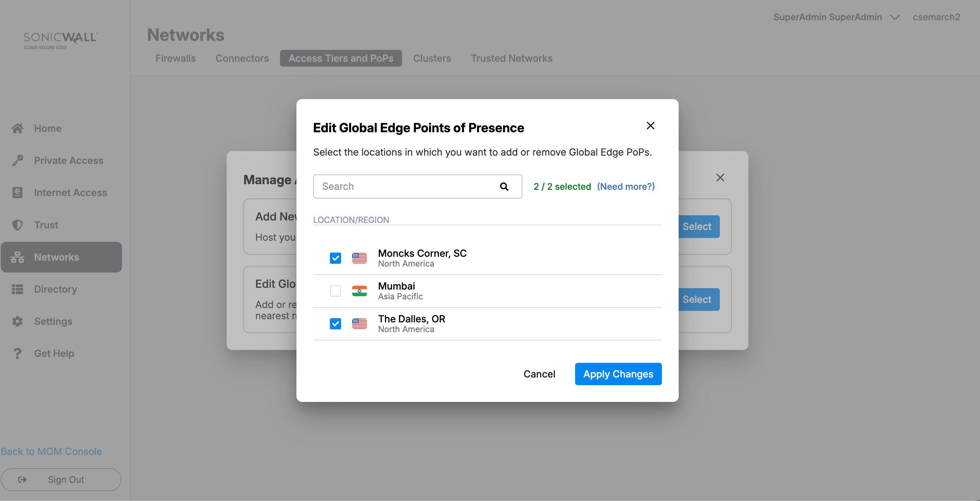The height and width of the screenshot is (501, 980).
Task: Uncheck the Moncks Corner, SC checkbox
Action: point(335,258)
